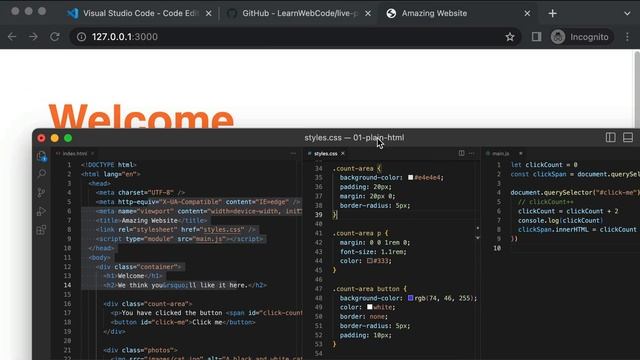Close the styles.css editor tab
The height and width of the screenshot is (360, 640).
coord(343,153)
